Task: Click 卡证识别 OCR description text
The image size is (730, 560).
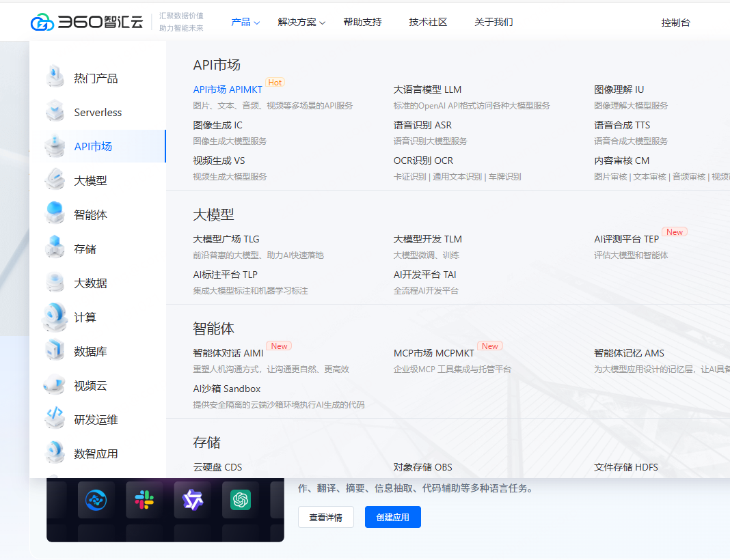Action: click(457, 177)
